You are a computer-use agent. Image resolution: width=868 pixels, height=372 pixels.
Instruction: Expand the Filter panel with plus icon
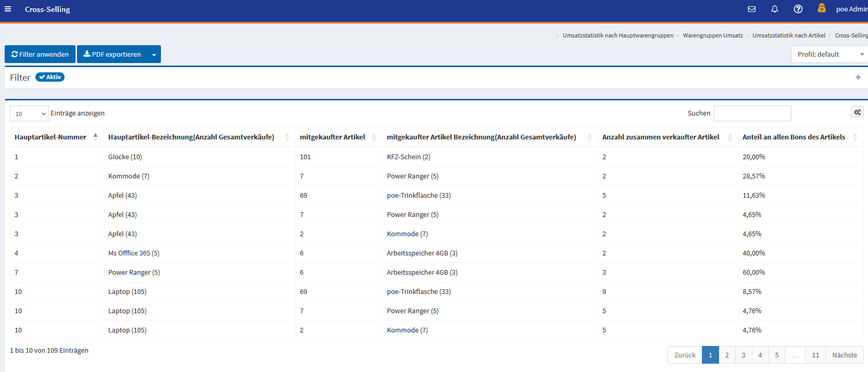coord(858,78)
